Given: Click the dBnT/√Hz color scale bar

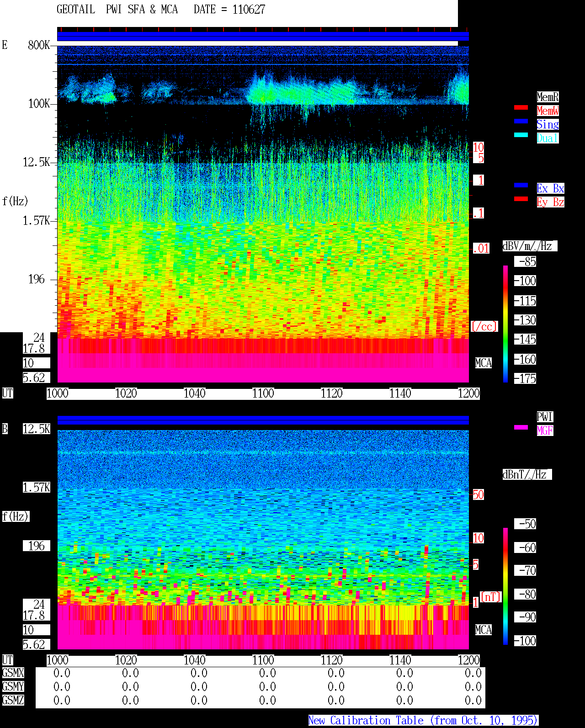Looking at the screenshot, I should pos(505,586).
